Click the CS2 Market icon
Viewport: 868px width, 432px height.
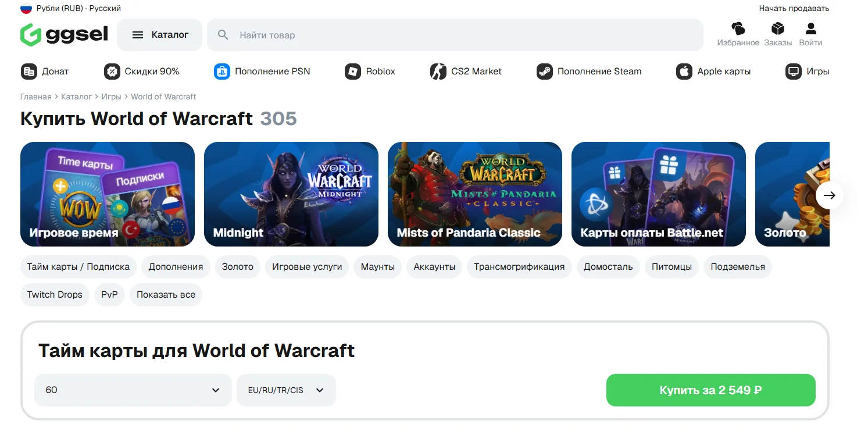click(x=438, y=72)
